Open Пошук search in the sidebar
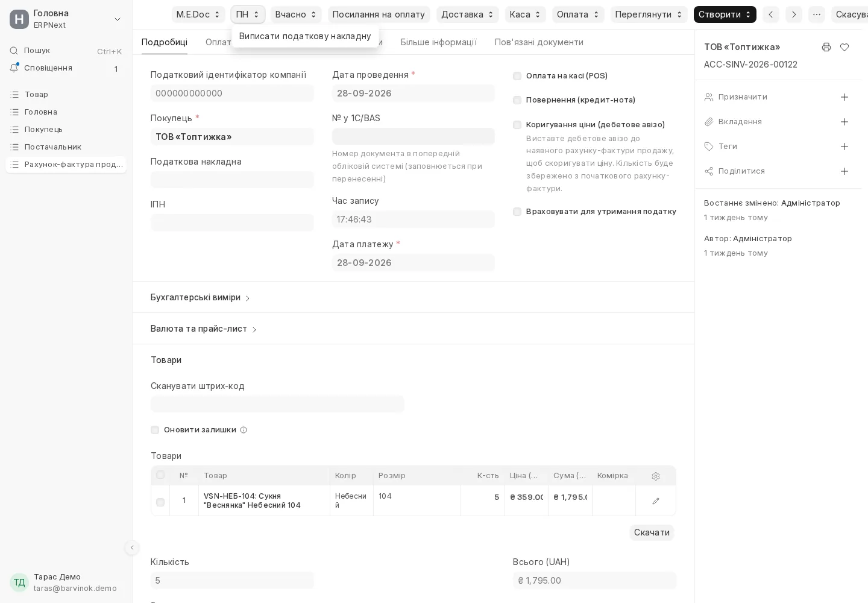This screenshot has width=868, height=603. (x=66, y=51)
